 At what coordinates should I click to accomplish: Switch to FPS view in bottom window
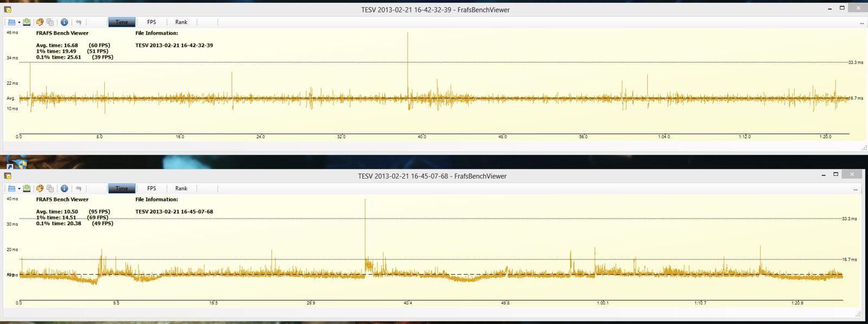pyautogui.click(x=151, y=188)
